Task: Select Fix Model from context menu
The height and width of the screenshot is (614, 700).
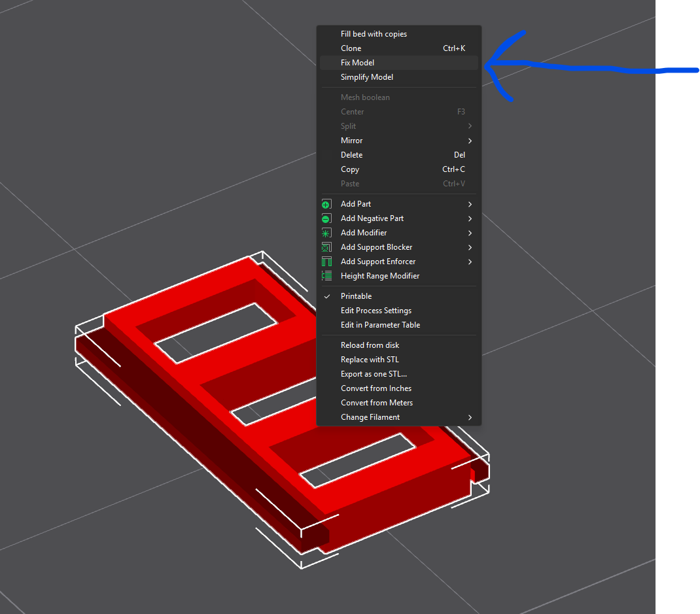Action: click(x=358, y=63)
